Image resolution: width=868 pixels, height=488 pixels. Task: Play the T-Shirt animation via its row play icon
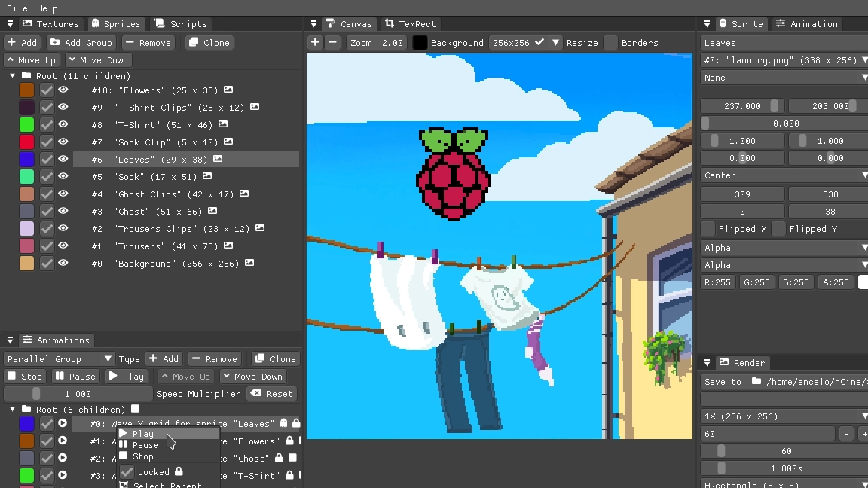(x=63, y=475)
